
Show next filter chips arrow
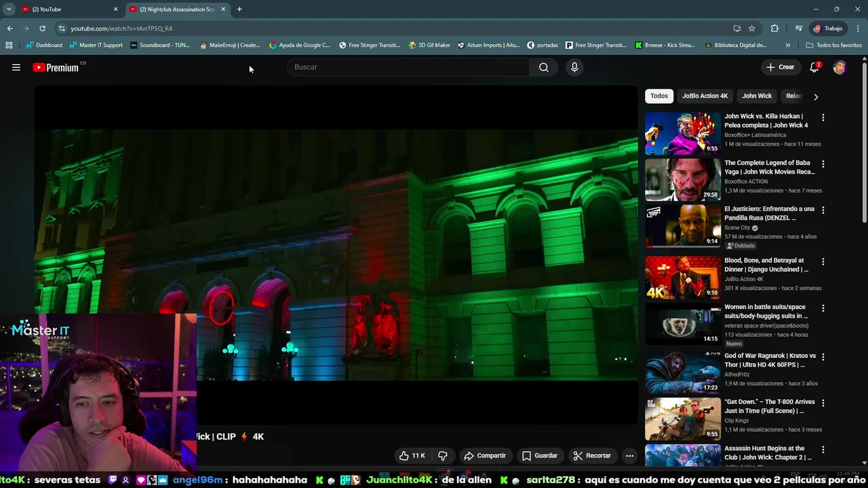pyautogui.click(x=816, y=97)
